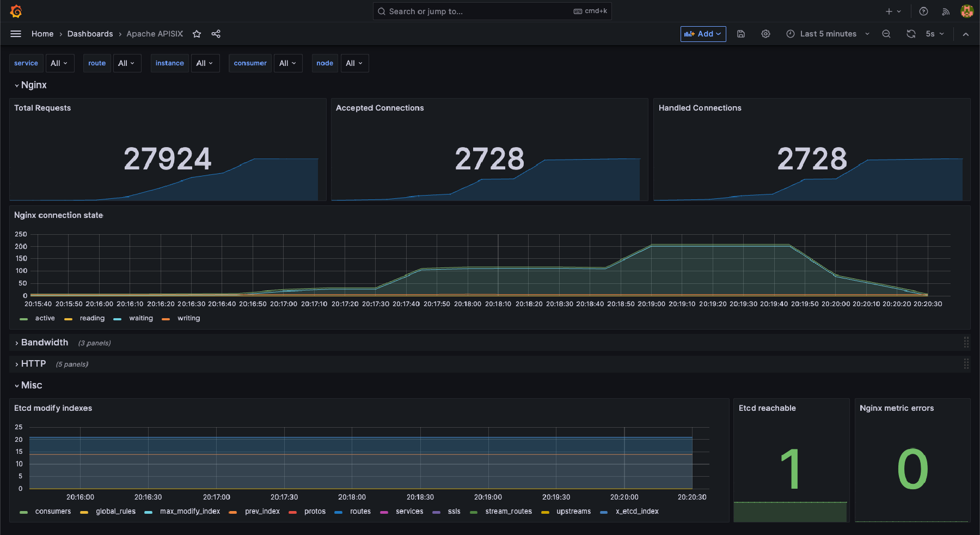Open the Etcd modify indexes panel title
The image size is (980, 535).
[53, 408]
